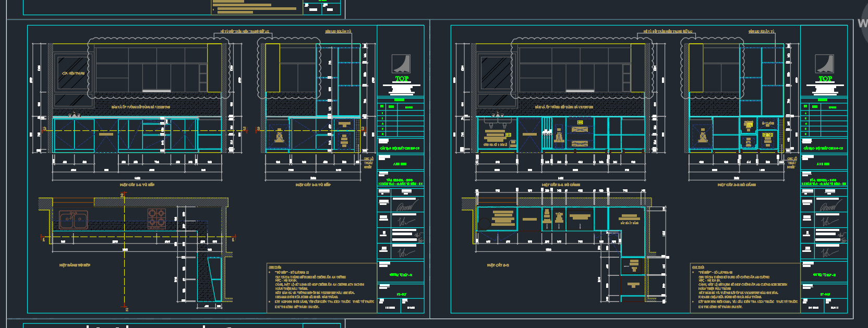This screenshot has width=868, height=328.
Task: Click the window label text in left elevation
Action: [73, 74]
